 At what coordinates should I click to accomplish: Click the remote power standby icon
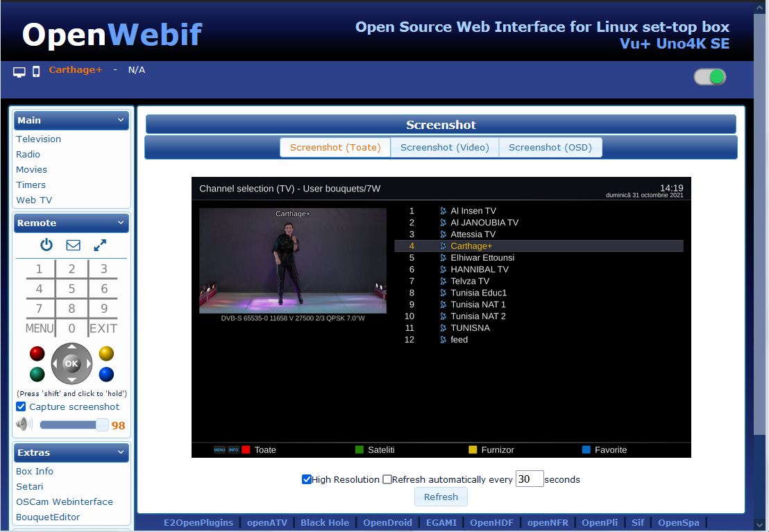[47, 244]
